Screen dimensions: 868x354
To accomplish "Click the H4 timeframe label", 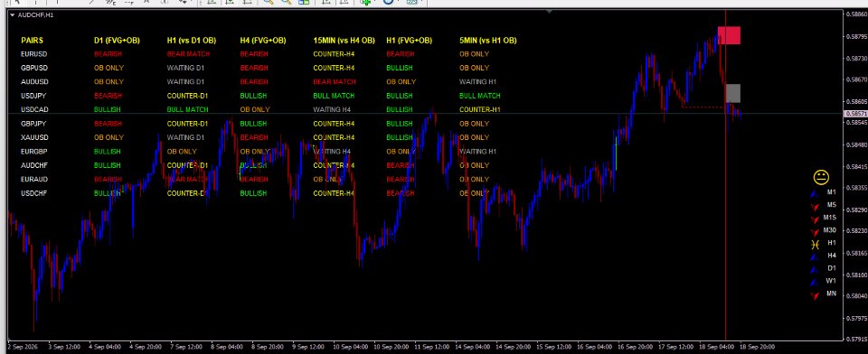I will click(832, 256).
